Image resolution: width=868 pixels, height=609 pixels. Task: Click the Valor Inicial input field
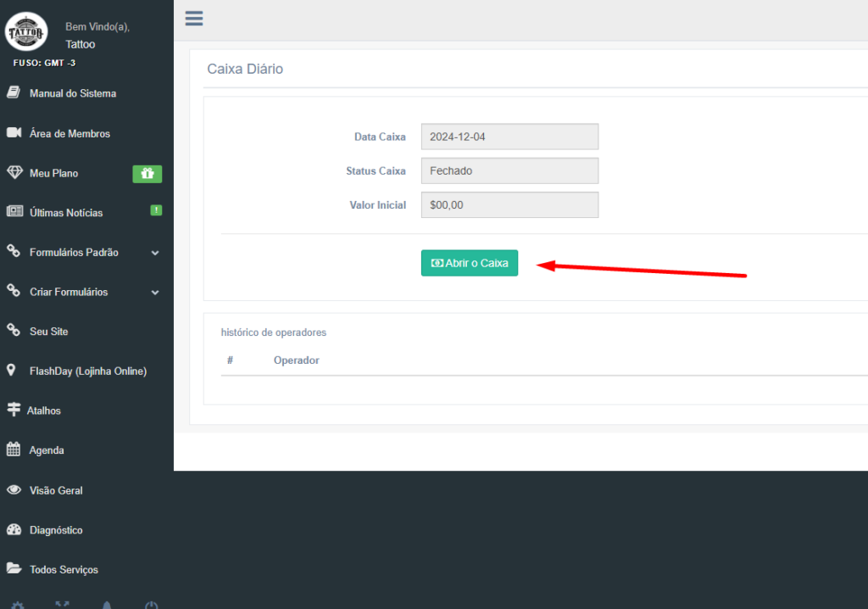[x=509, y=205]
